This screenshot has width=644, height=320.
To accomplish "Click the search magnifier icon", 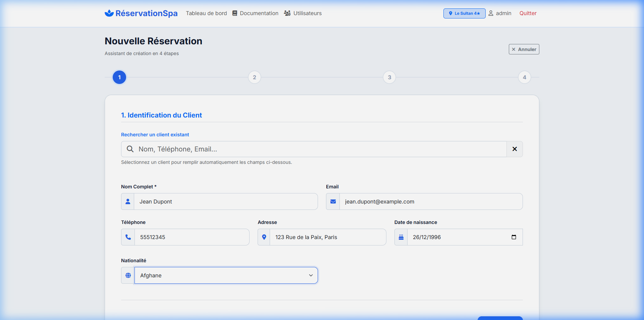I will tap(130, 149).
